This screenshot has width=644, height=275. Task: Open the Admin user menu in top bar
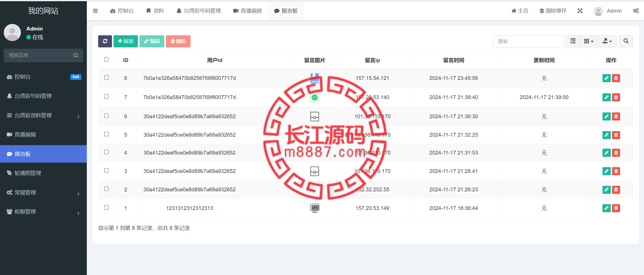point(608,11)
